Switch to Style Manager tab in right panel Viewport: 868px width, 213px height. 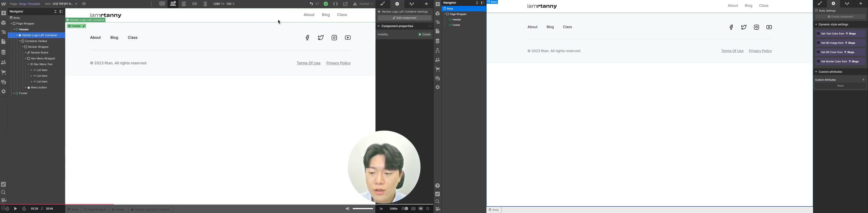point(847,4)
